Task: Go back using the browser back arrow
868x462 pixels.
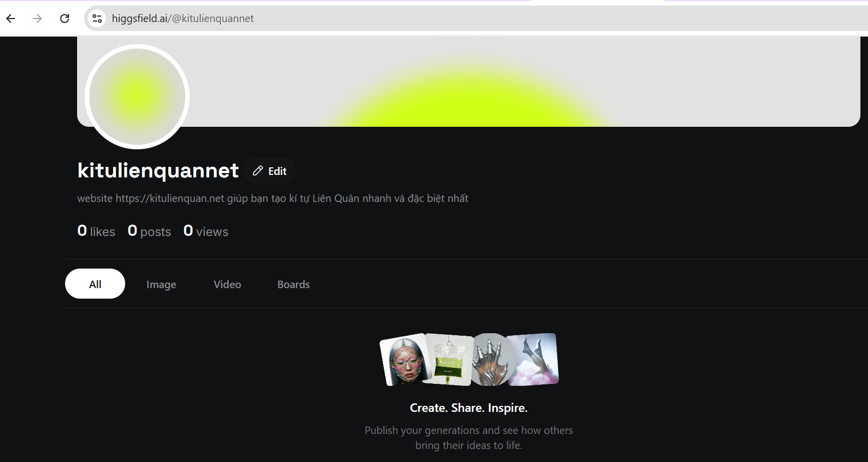Action: point(11,19)
